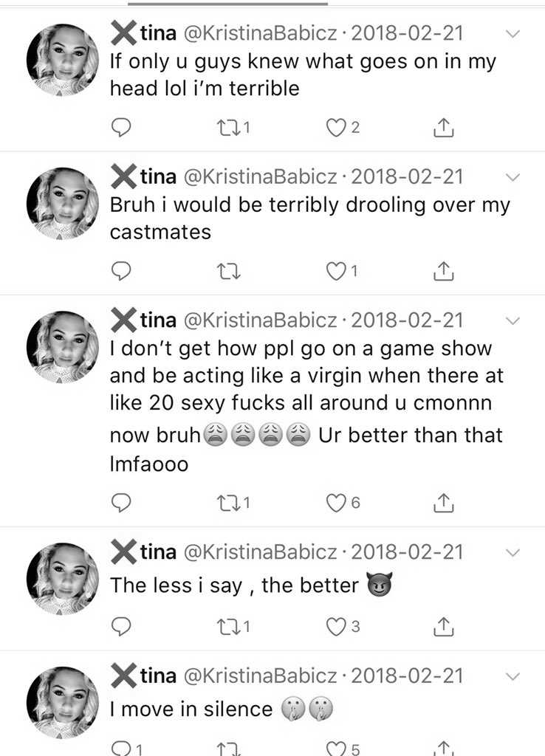
Task: Open Xtina display name on game show tweet
Action: [x=144, y=320]
